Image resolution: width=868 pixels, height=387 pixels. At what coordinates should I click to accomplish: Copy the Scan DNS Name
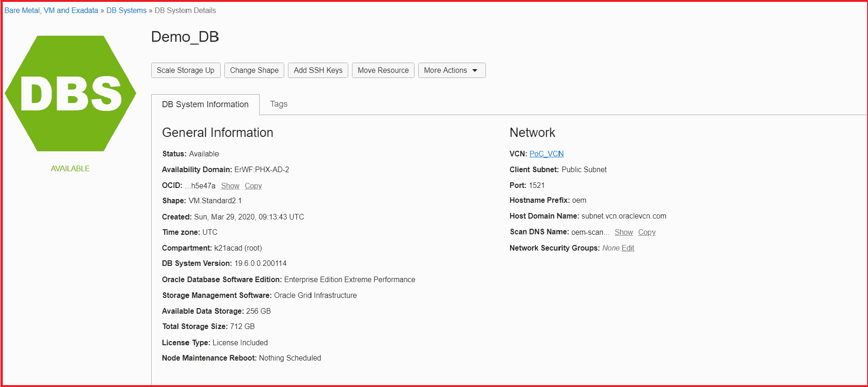pos(646,232)
